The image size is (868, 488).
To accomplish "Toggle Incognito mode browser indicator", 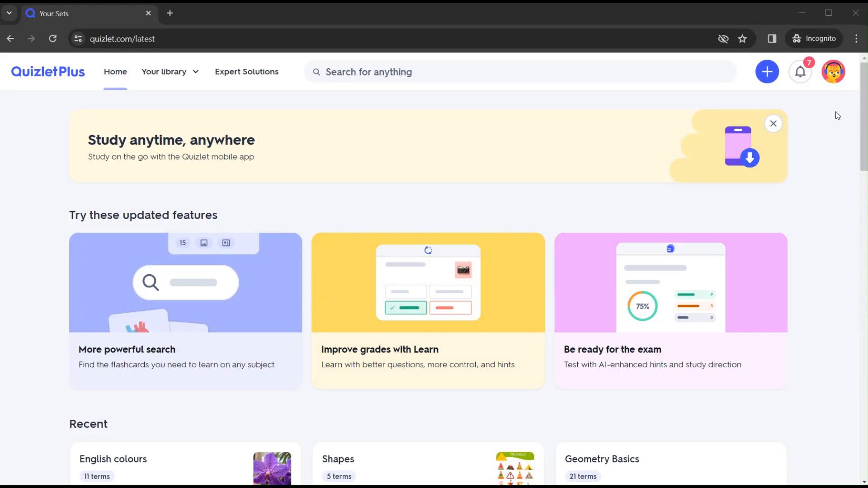I will [x=814, y=38].
